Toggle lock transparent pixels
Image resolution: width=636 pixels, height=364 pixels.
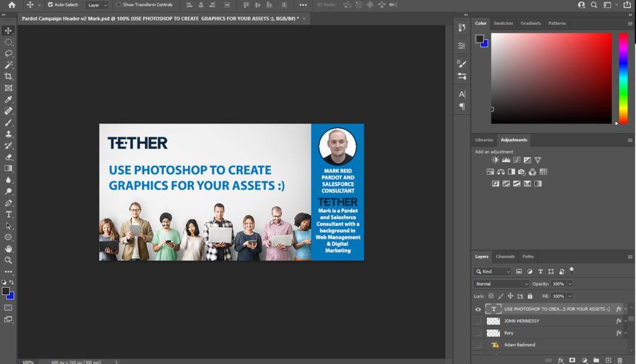click(x=491, y=296)
